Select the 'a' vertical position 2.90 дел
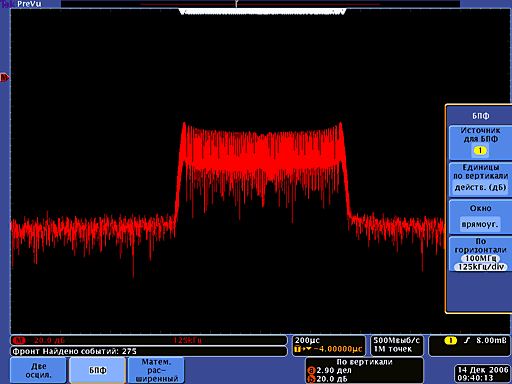 tap(330, 370)
